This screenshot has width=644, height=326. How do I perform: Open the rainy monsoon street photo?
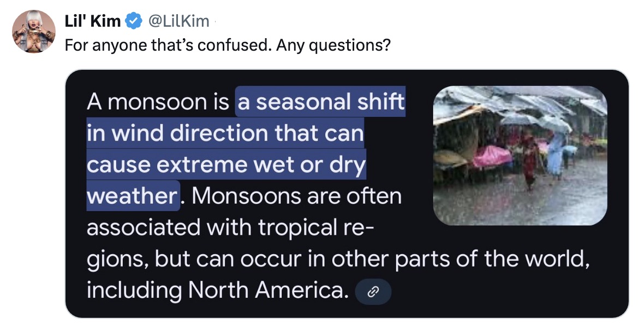click(x=520, y=155)
